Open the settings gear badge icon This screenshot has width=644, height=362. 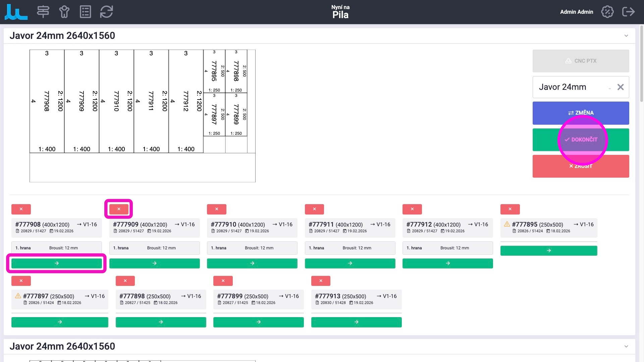pyautogui.click(x=607, y=12)
